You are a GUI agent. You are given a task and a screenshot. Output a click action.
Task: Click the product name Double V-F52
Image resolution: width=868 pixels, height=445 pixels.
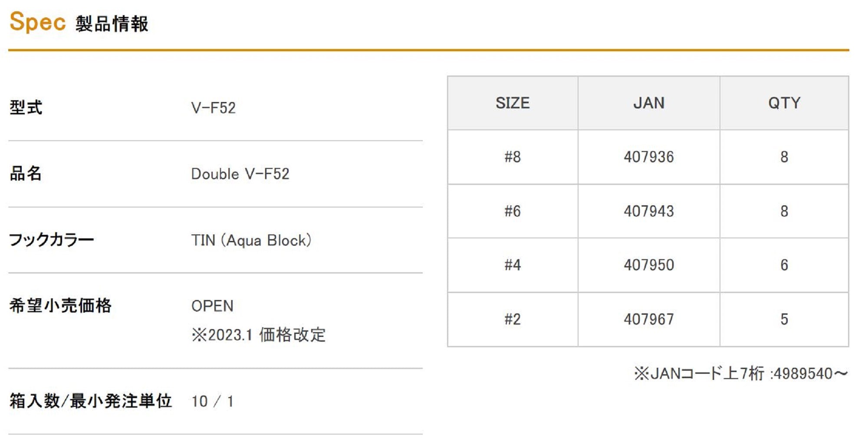pos(240,174)
